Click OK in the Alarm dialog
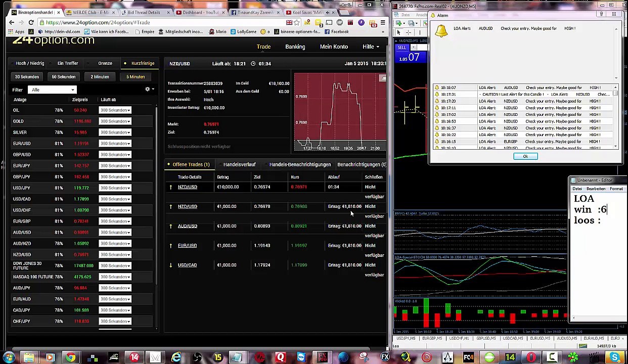628x364 pixels. tap(525, 156)
